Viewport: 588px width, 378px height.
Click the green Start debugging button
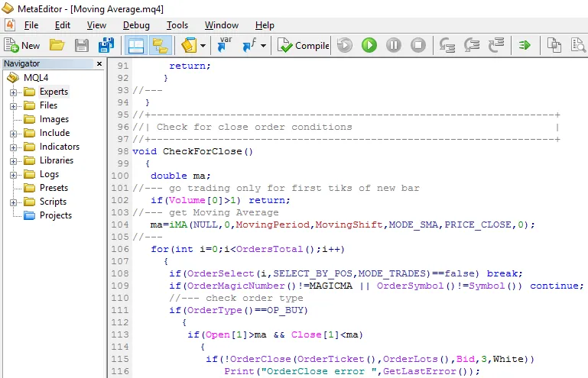tap(369, 45)
